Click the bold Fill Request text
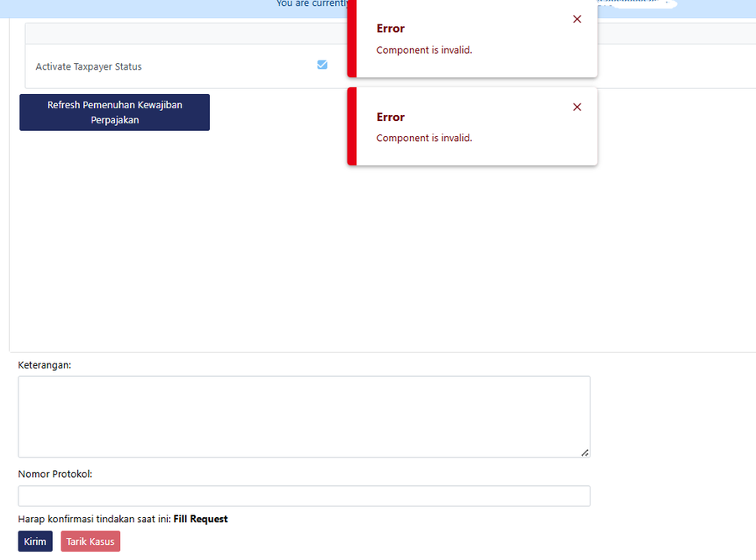The image size is (756, 560). 200,519
